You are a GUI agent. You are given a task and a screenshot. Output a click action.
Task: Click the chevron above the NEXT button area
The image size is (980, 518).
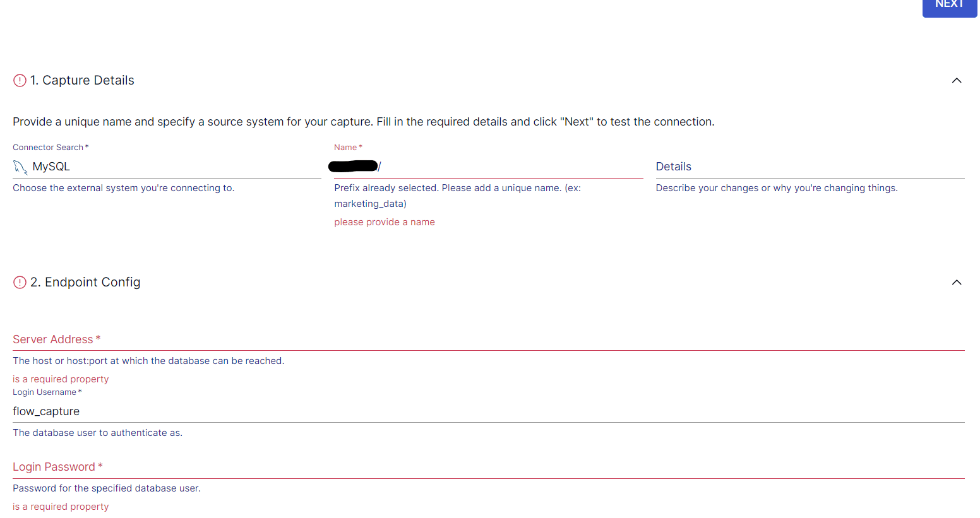click(957, 80)
